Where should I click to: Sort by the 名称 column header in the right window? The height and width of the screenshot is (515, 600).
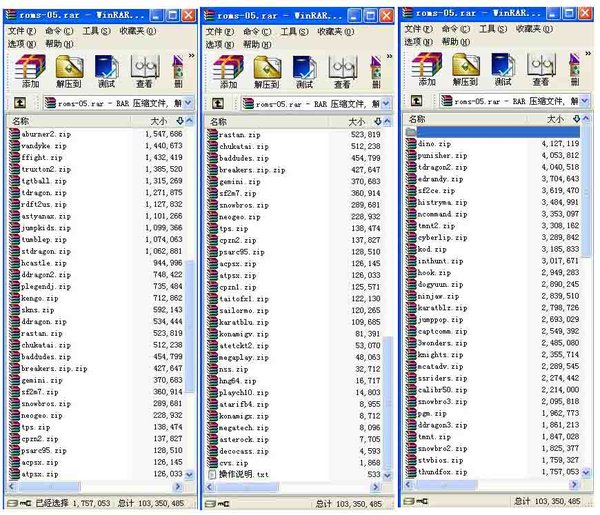click(466, 119)
